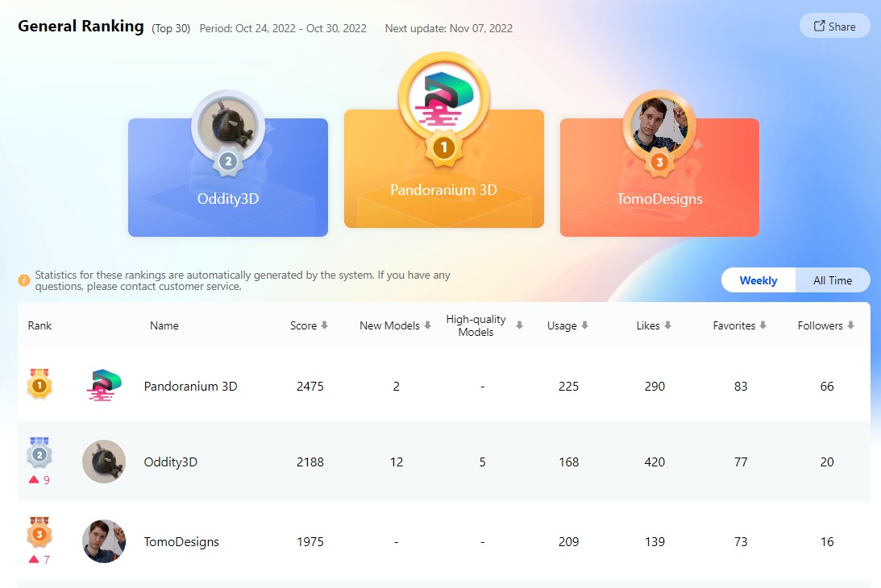This screenshot has height=588, width=881.
Task: Open Pandoranium 3D's name link in the table
Action: [189, 386]
